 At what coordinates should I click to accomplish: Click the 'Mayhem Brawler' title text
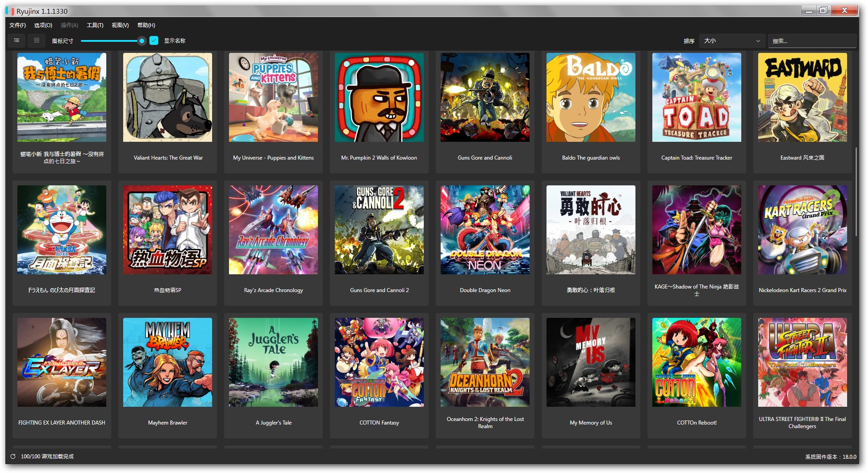[168, 423]
